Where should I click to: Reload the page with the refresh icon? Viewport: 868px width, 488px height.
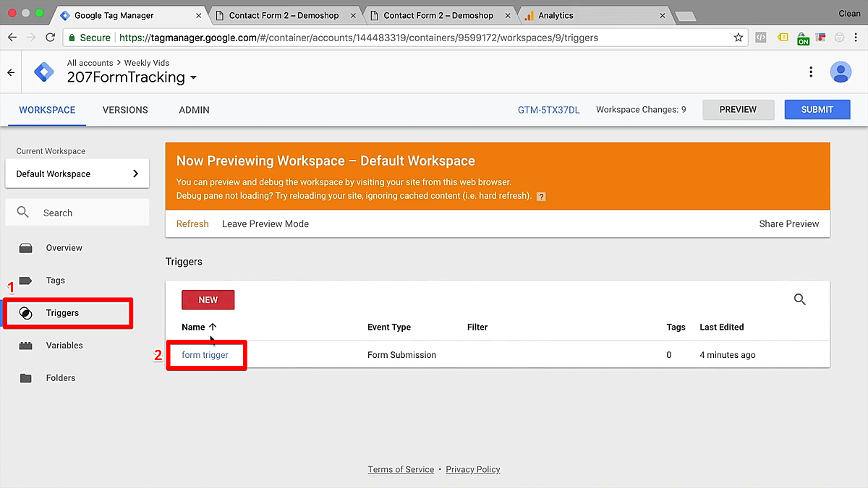(x=50, y=37)
